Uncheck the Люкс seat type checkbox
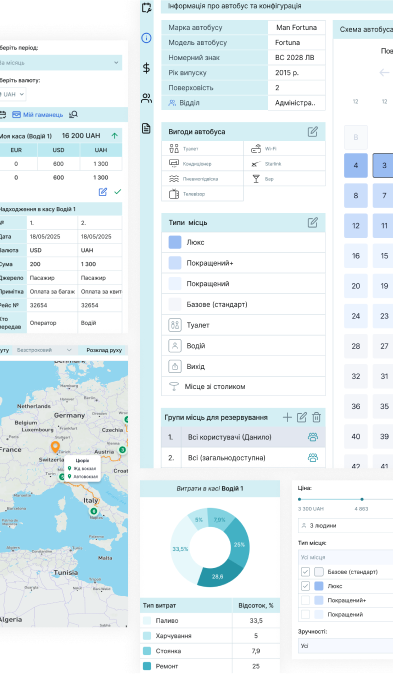This screenshot has height=674, width=393. (x=305, y=586)
